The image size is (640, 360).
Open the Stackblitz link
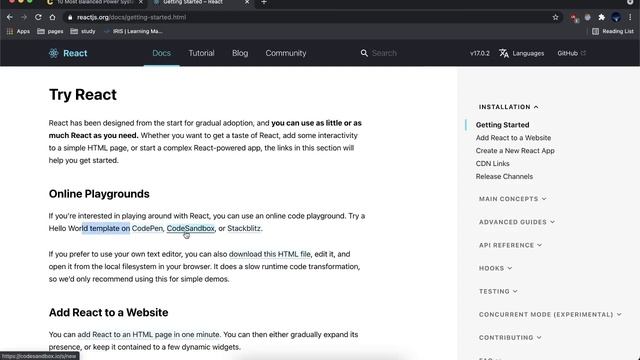244,228
